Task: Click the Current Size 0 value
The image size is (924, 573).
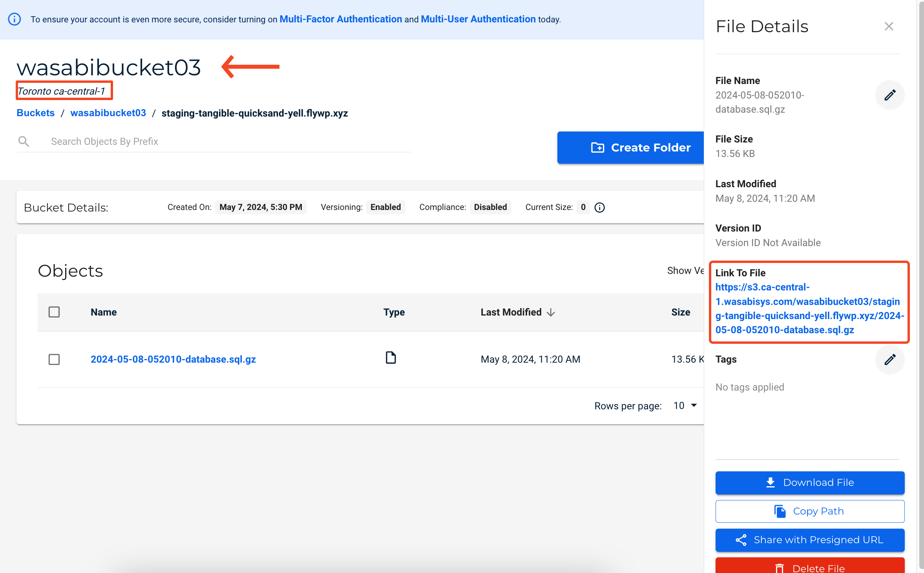Action: tap(583, 207)
